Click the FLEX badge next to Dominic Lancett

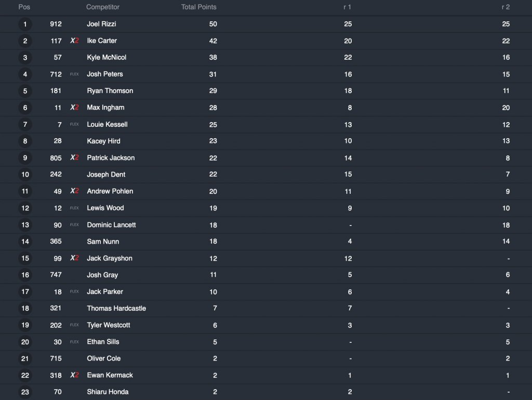click(74, 225)
